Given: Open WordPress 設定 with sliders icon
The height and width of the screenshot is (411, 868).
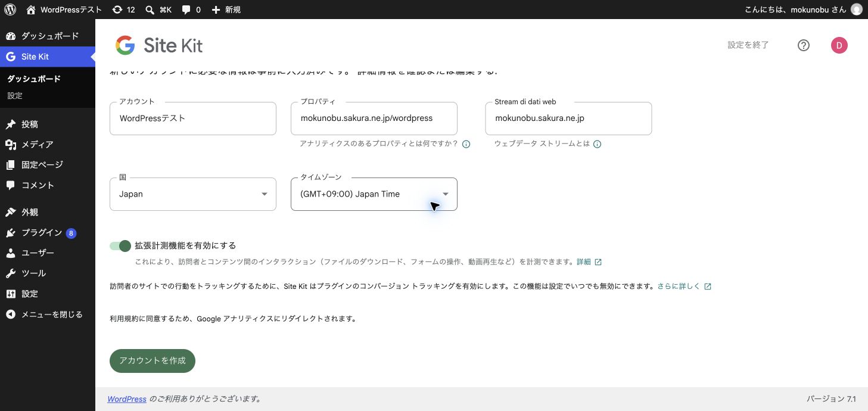Looking at the screenshot, I should 48,294.
